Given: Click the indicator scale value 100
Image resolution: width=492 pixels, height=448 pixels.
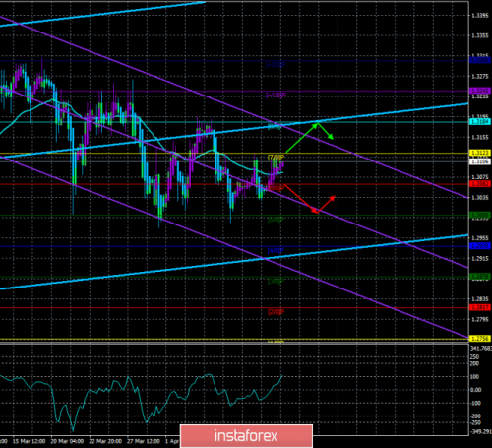Looking at the screenshot, I should tap(475, 377).
